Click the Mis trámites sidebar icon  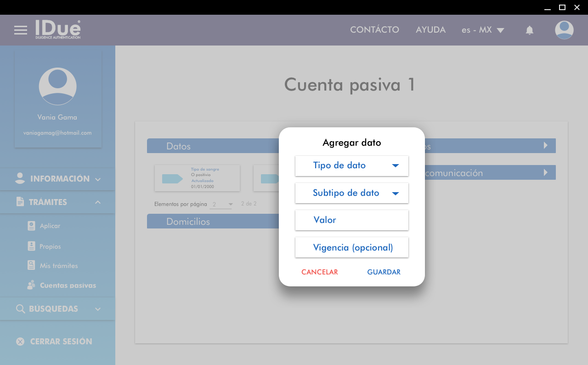click(x=31, y=265)
